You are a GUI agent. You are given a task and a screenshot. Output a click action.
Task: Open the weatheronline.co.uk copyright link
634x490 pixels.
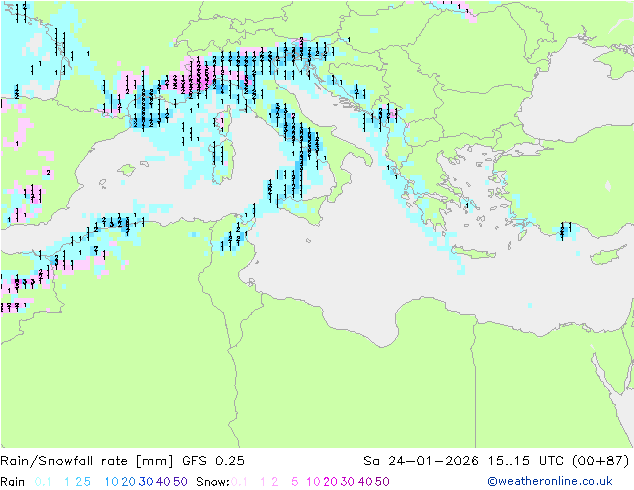(x=550, y=481)
